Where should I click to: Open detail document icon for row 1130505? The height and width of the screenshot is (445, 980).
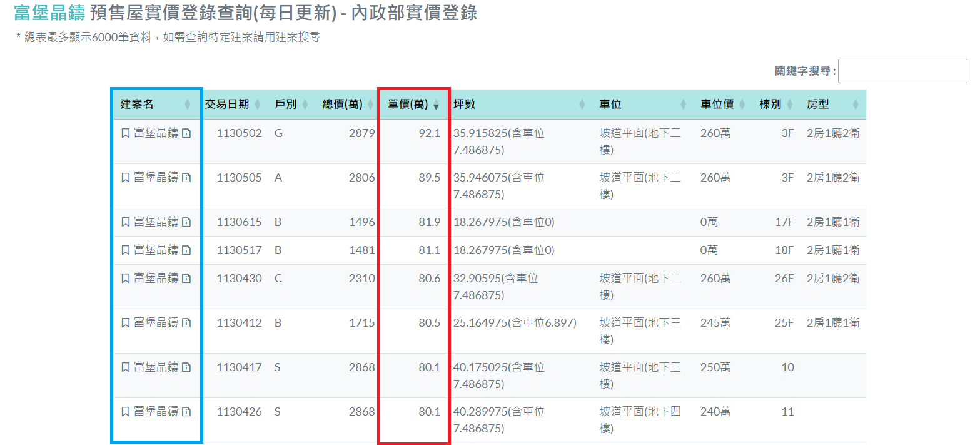point(186,178)
